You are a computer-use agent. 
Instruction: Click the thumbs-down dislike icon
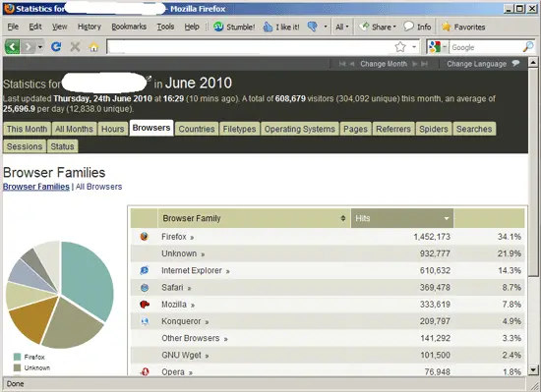[312, 27]
